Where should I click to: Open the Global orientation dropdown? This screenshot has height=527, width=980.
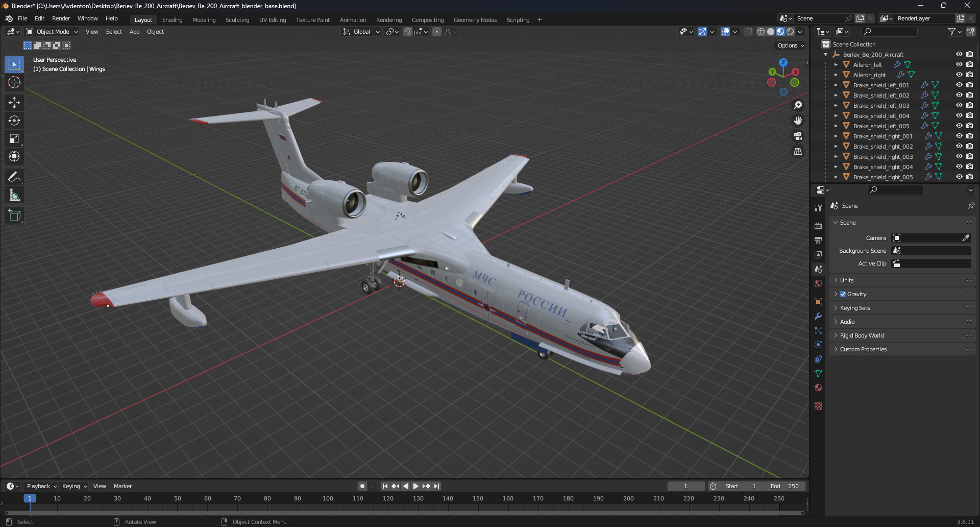(361, 32)
